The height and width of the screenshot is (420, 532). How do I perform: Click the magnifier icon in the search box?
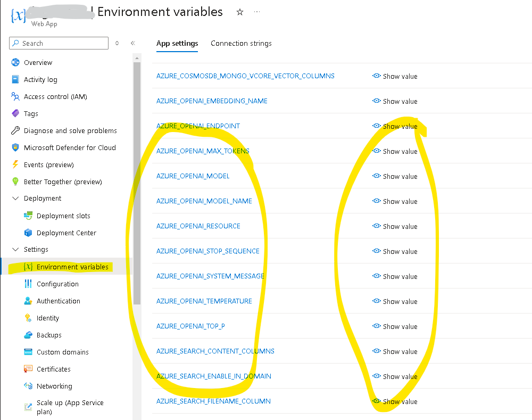tap(15, 43)
